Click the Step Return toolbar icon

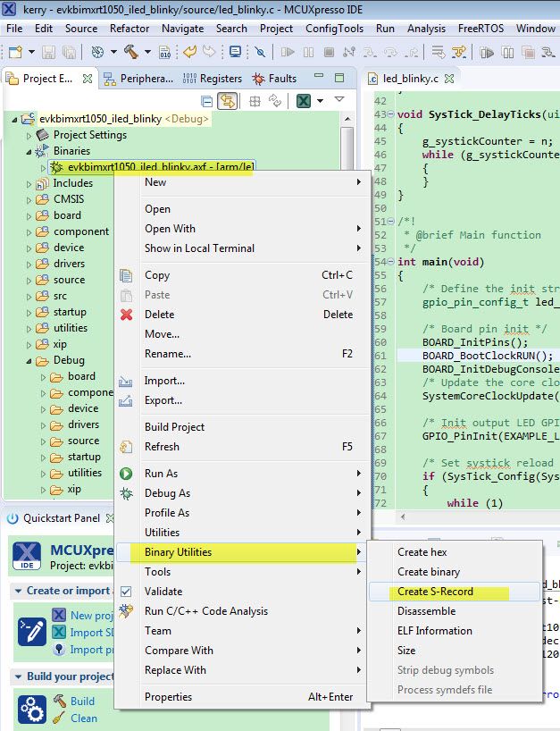tap(412, 52)
